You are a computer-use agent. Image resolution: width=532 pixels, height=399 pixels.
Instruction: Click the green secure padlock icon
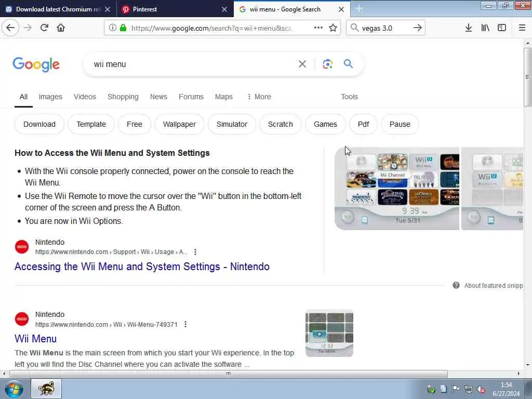point(123,28)
